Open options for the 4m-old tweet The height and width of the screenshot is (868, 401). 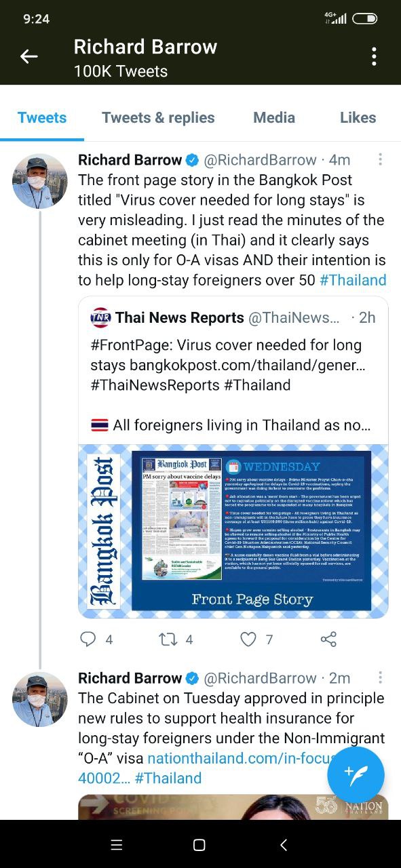[x=380, y=159]
